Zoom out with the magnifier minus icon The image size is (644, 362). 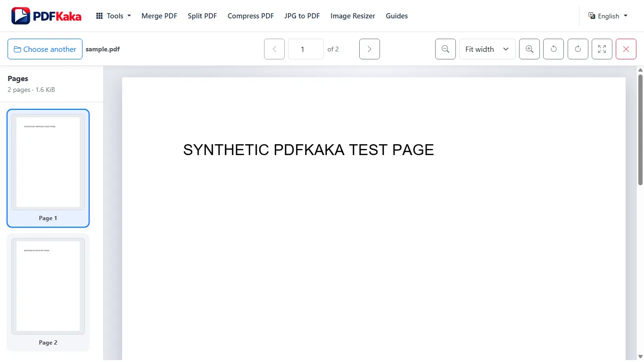[x=446, y=49]
